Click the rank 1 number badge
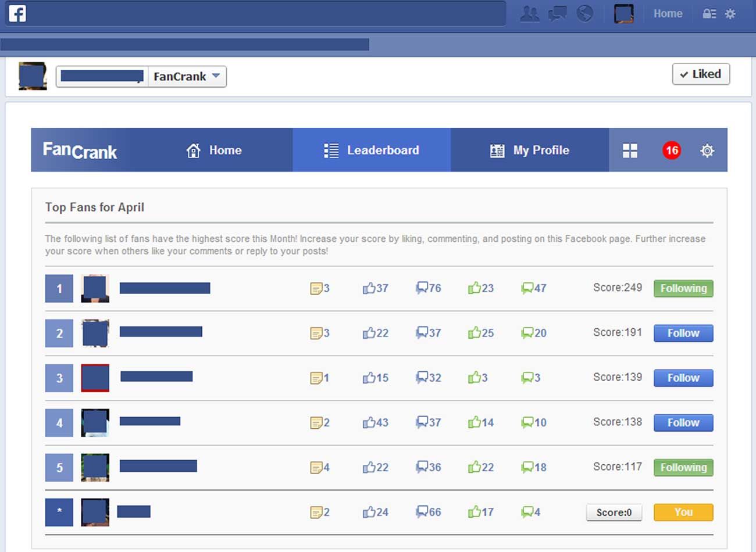The width and height of the screenshot is (756, 552). (59, 288)
